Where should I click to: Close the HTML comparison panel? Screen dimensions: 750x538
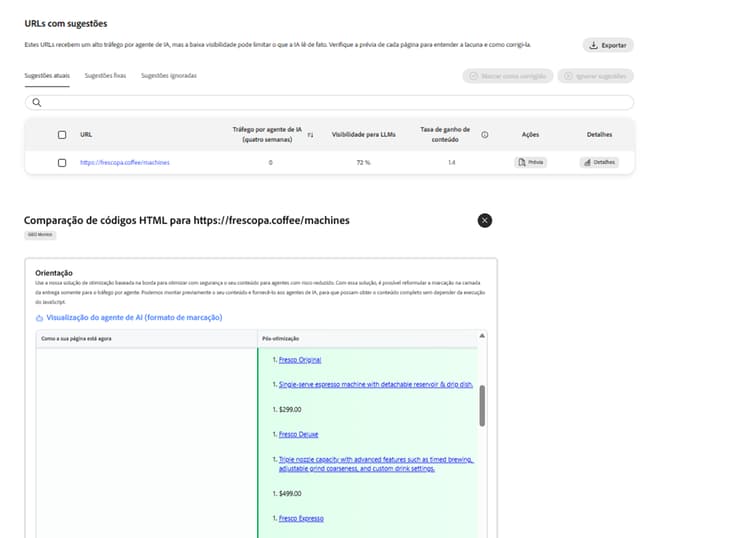click(x=485, y=220)
